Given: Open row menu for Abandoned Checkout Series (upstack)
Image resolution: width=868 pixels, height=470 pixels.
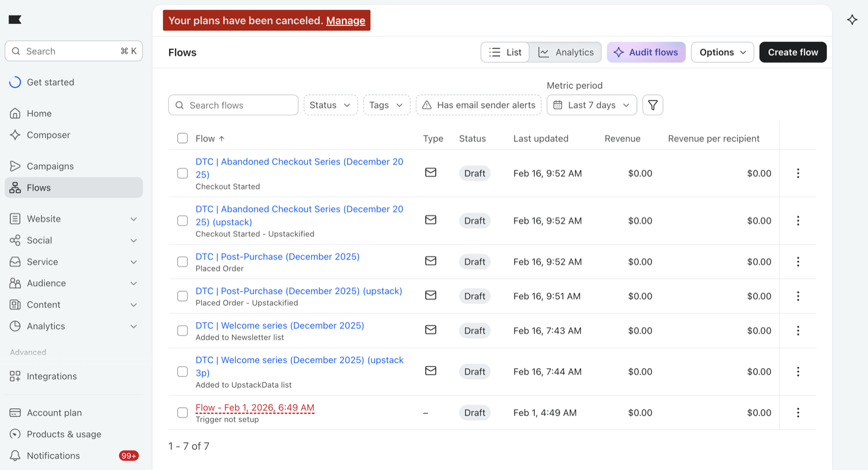Looking at the screenshot, I should coord(798,221).
